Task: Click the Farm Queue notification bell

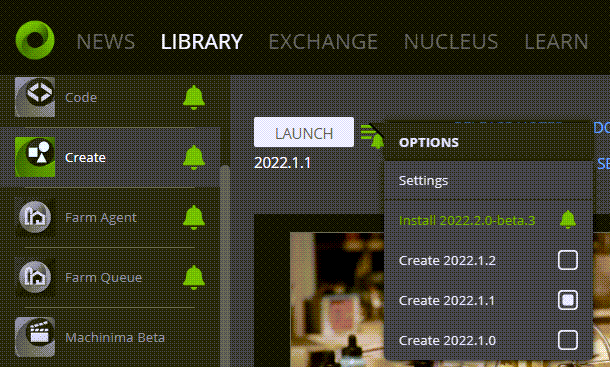Action: [x=194, y=277]
